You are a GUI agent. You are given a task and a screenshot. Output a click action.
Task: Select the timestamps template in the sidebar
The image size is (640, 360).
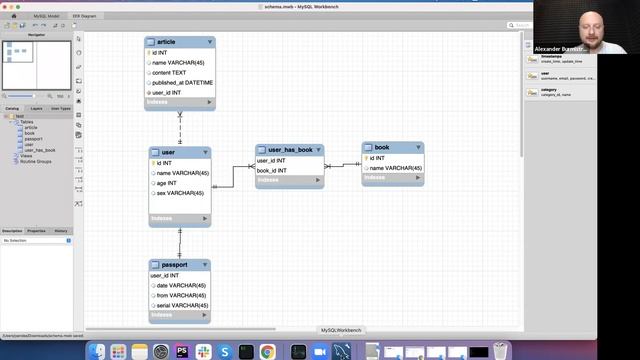click(560, 60)
